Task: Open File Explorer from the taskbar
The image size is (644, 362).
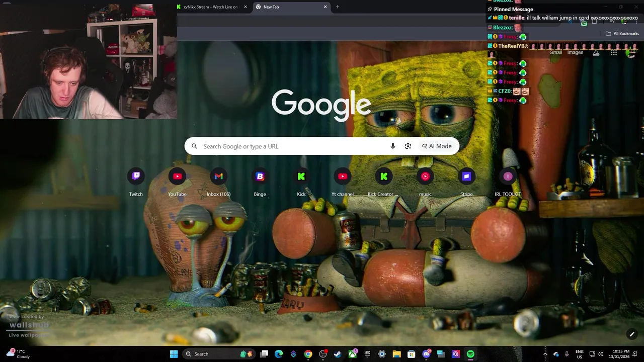Action: tap(396, 354)
